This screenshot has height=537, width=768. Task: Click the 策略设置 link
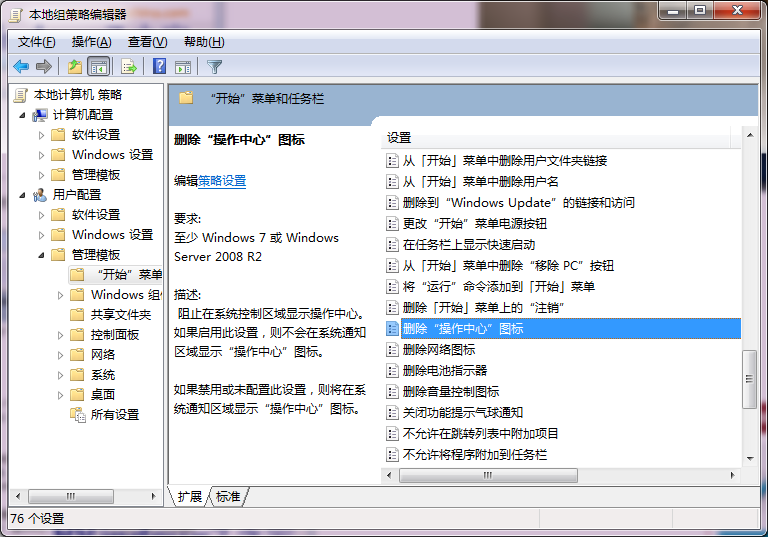tap(222, 181)
